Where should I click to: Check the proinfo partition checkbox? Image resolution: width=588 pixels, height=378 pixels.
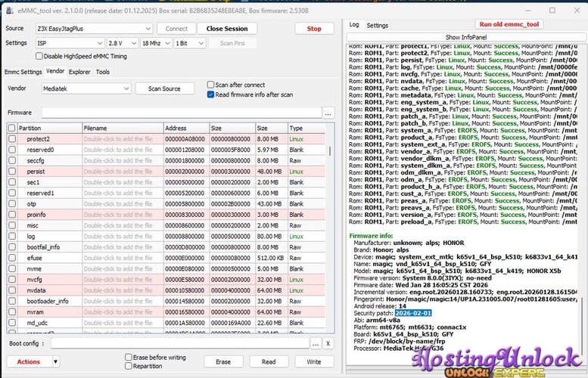point(12,215)
